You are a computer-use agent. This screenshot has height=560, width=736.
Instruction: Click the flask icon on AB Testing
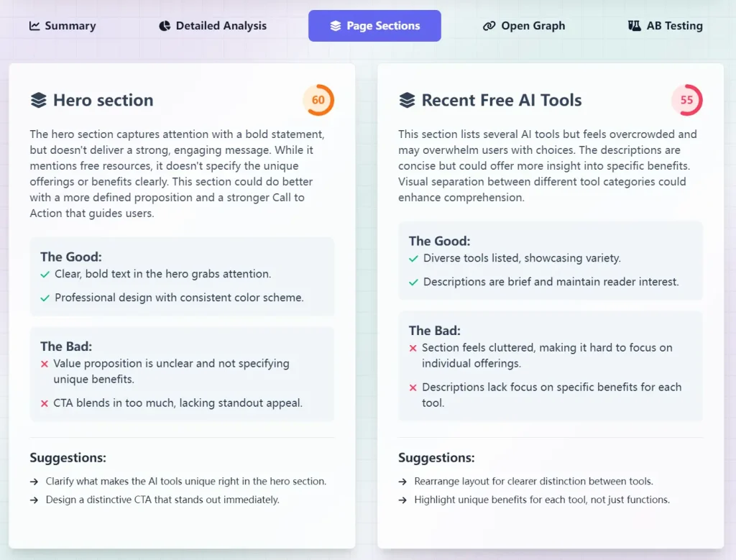634,25
